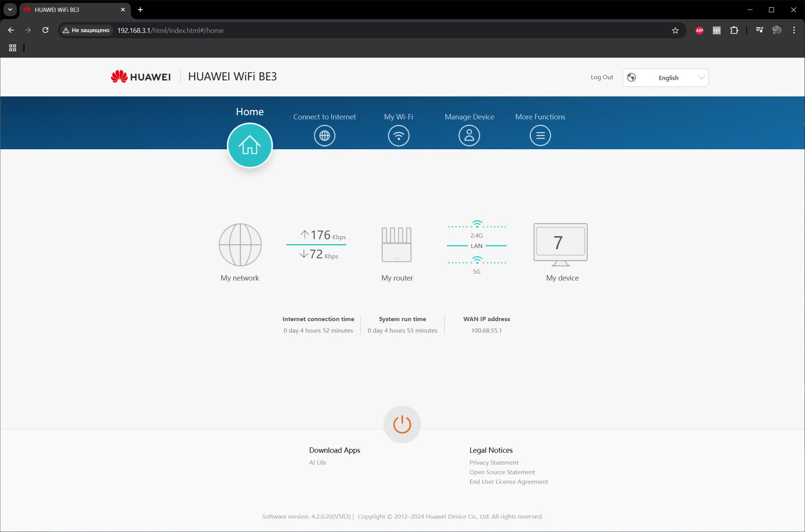
Task: Click System run time value
Action: click(x=402, y=330)
